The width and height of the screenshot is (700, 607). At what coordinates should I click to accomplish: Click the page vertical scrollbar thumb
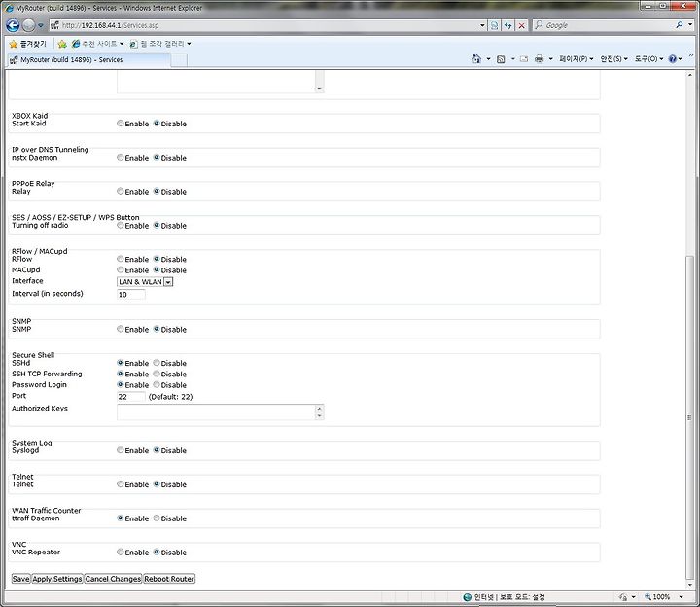[x=689, y=416]
